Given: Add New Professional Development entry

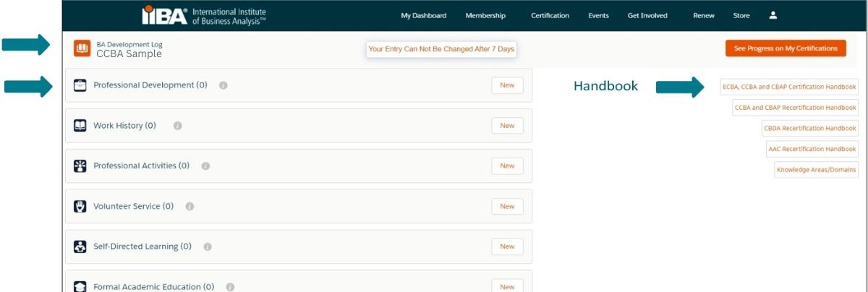Looking at the screenshot, I should click(507, 85).
